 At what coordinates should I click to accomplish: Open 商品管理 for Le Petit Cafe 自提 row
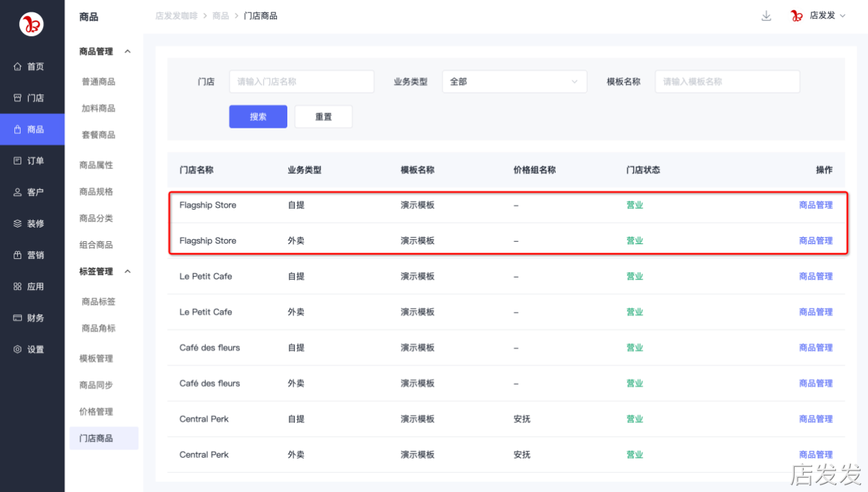[x=816, y=276]
